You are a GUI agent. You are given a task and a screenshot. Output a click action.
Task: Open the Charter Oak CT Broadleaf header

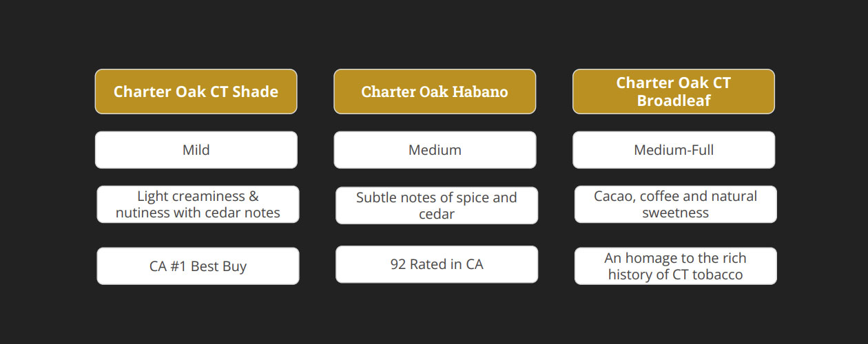(674, 92)
